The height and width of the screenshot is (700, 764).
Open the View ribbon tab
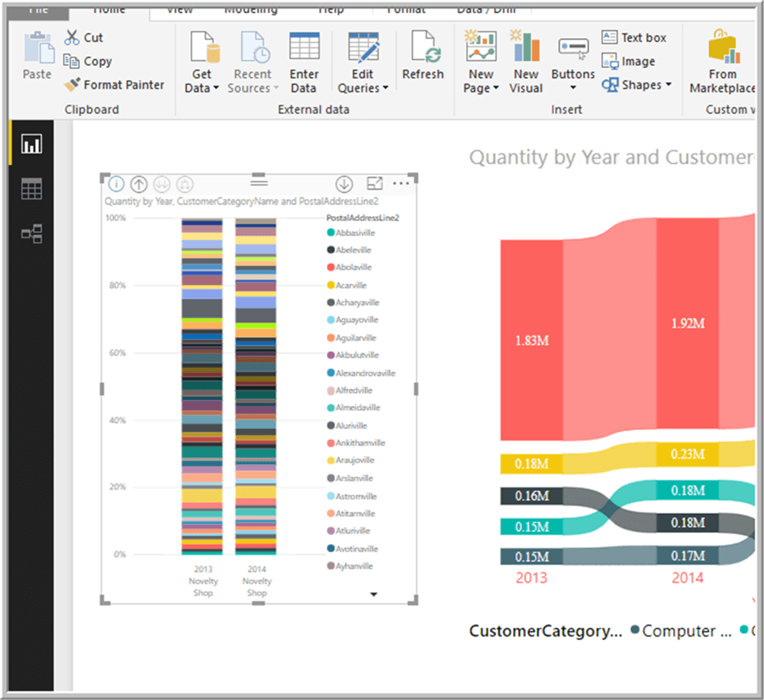click(179, 9)
